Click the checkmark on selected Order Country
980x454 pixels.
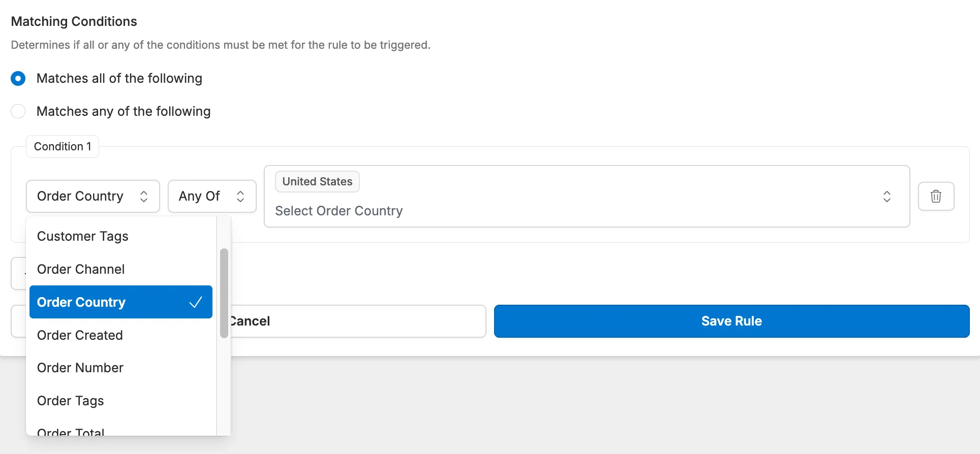click(x=196, y=302)
